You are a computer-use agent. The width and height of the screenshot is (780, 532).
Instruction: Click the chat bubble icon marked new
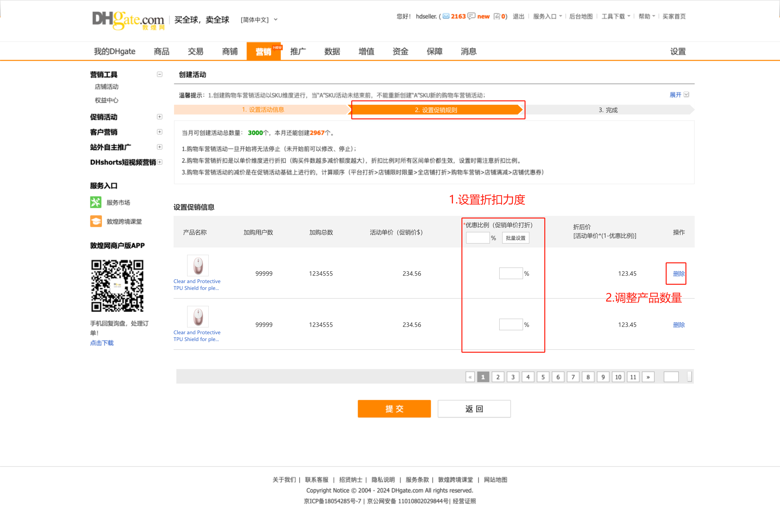(472, 16)
